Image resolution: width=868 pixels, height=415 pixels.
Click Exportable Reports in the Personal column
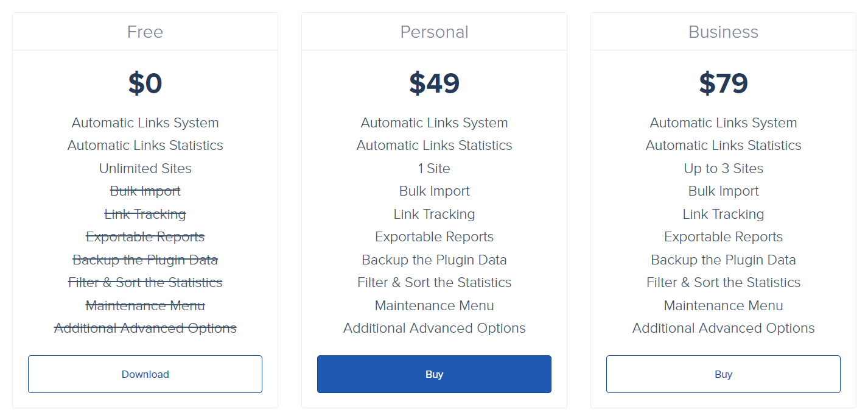coord(434,236)
